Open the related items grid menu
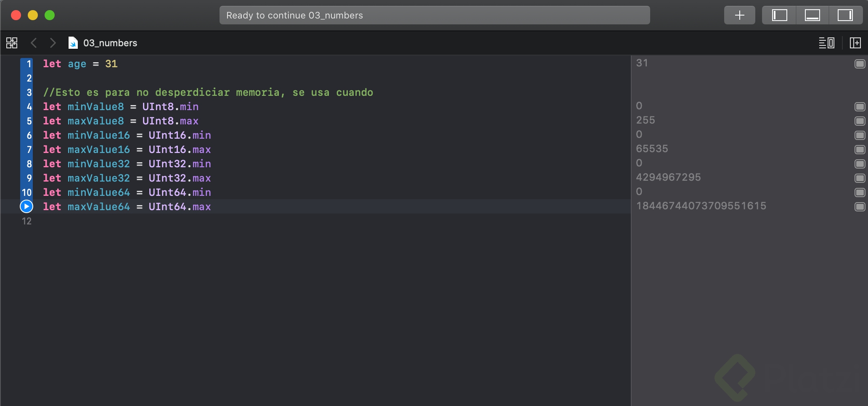The image size is (868, 406). [12, 43]
